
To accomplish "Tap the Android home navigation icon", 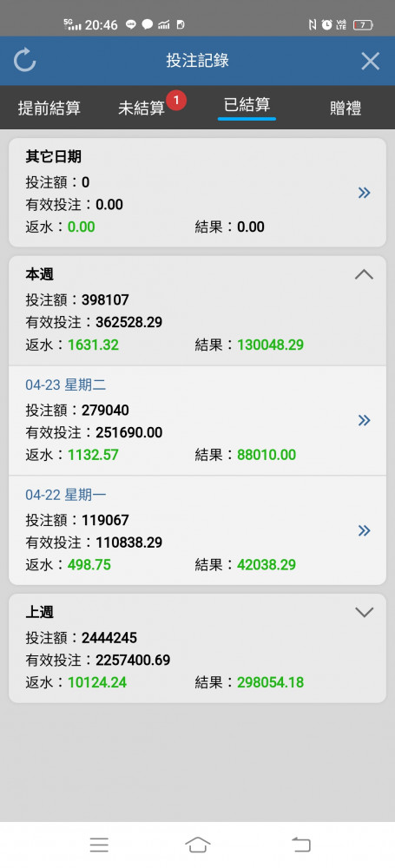I will click(198, 845).
